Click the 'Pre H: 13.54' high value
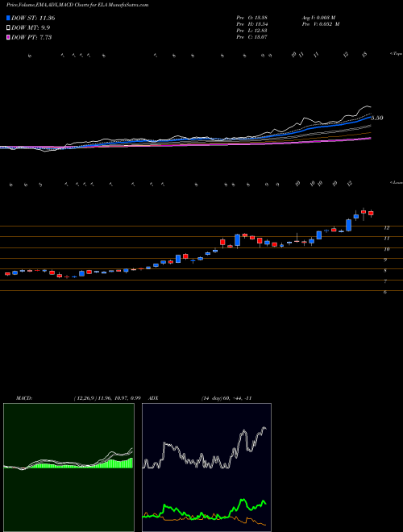This screenshot has height=532, width=403. tap(252, 24)
